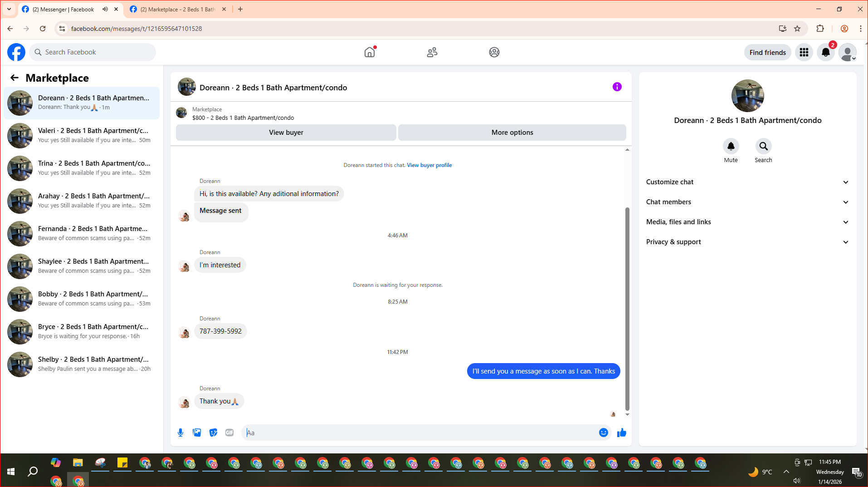868x487 pixels.
Task: Open the Fernanda conversation in chat list
Action: click(x=82, y=234)
